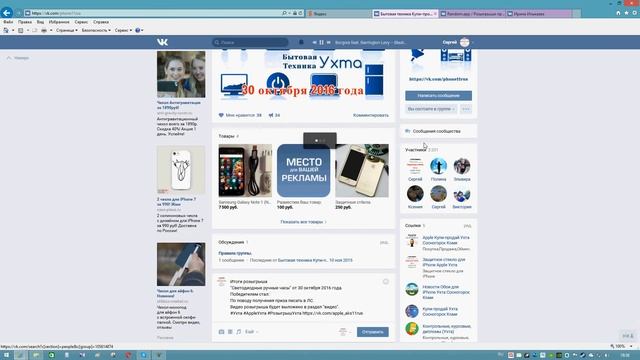Viewport: 640px width, 360px height.
Task: Open browser home icon
Action: (618, 13)
